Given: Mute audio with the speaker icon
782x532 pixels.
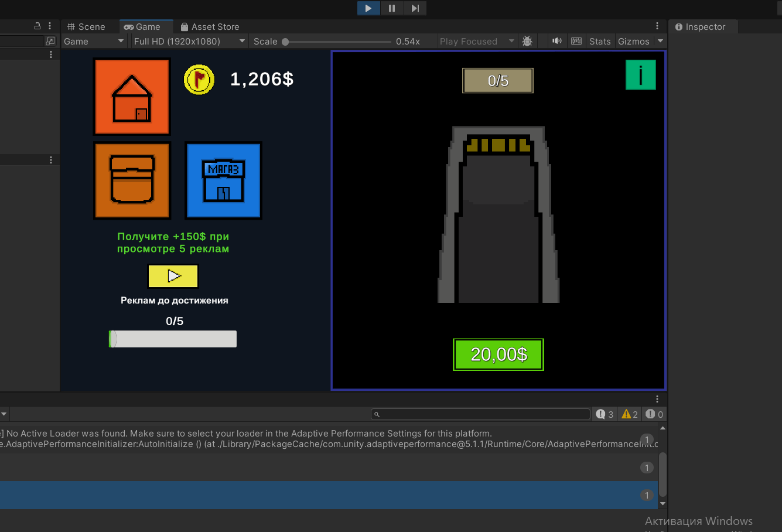Looking at the screenshot, I should [x=557, y=41].
